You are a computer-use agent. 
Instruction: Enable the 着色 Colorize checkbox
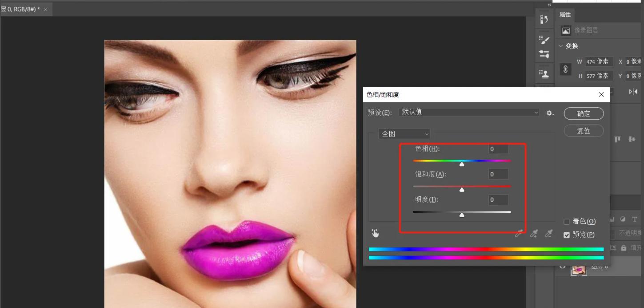pyautogui.click(x=567, y=222)
